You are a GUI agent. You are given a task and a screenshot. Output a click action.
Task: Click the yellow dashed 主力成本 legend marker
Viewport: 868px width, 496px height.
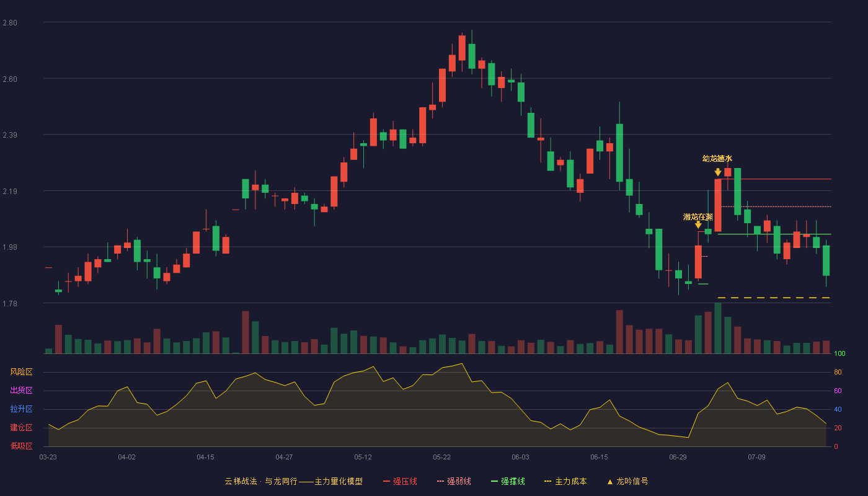coord(547,481)
